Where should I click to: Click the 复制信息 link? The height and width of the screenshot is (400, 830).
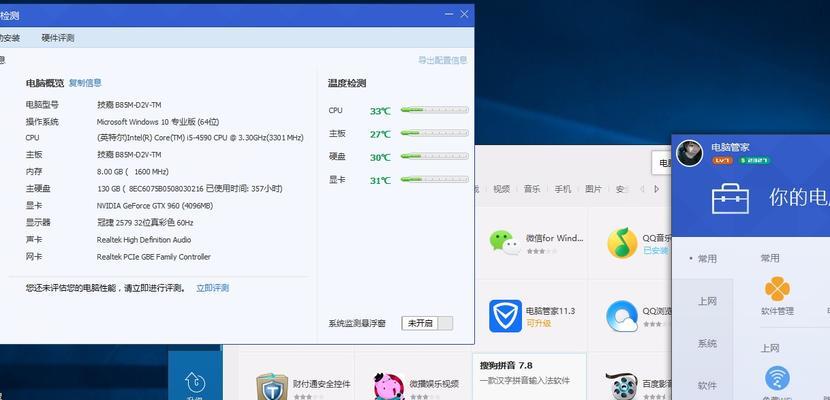point(85,83)
